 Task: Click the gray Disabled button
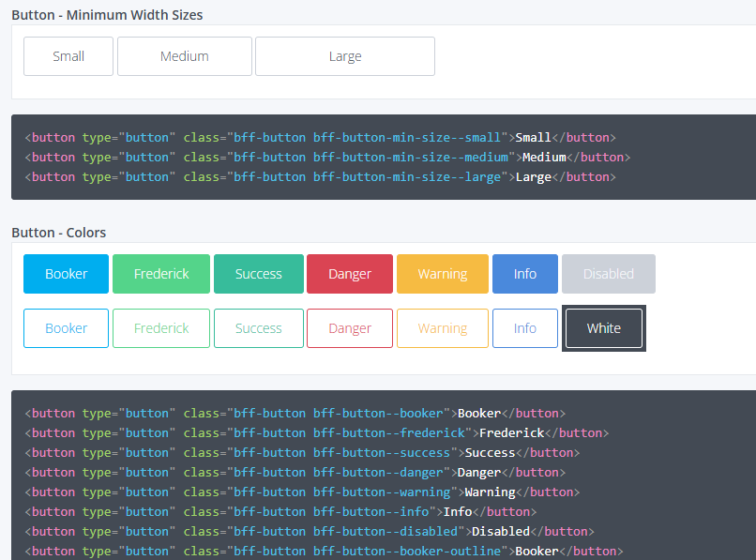tap(608, 274)
